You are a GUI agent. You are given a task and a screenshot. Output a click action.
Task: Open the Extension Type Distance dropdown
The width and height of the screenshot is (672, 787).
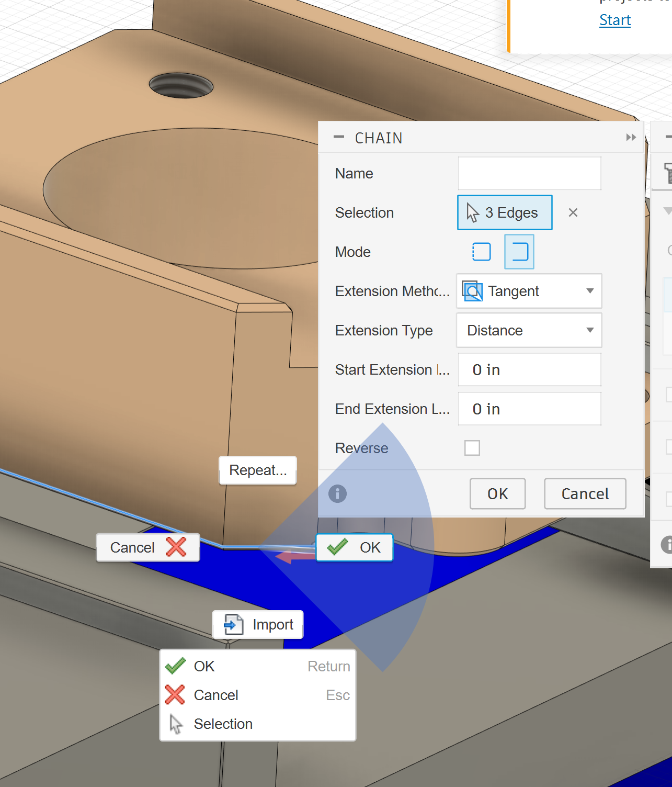coord(529,330)
